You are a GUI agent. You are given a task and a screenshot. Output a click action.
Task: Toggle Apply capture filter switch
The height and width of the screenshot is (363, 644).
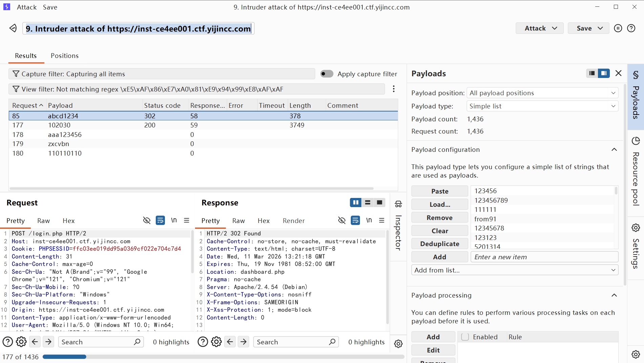tap(327, 74)
